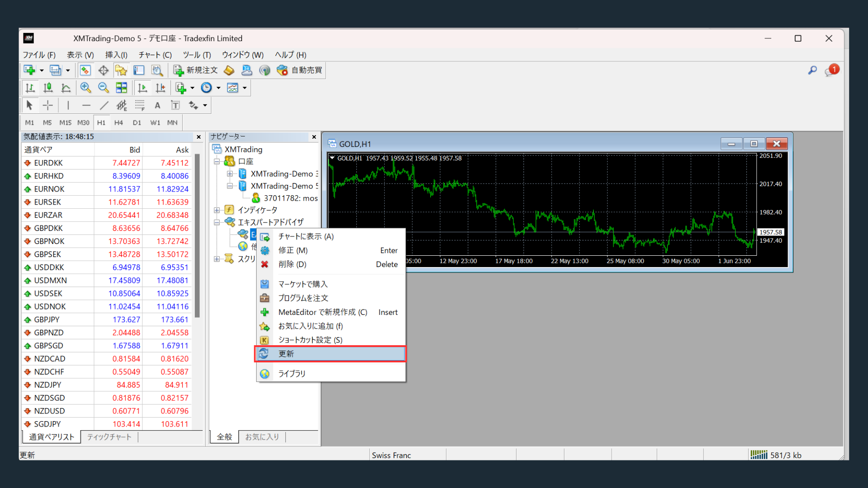Select the vertical line drawing tool
This screenshot has height=488, width=868.
[68, 105]
